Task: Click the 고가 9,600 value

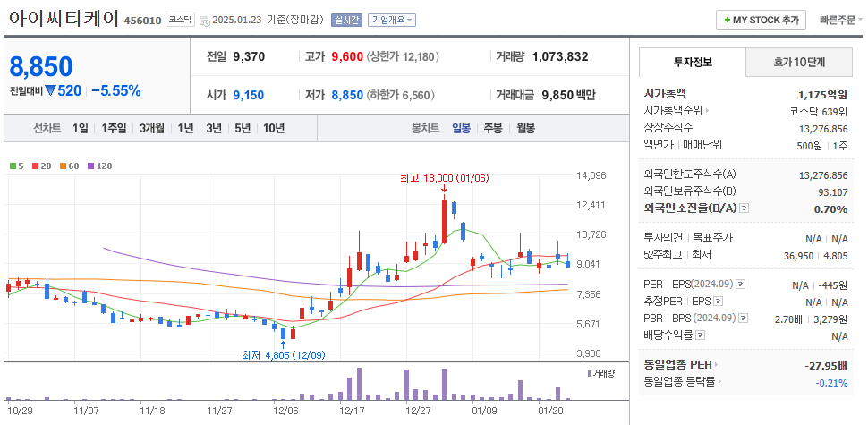Action: pos(347,56)
